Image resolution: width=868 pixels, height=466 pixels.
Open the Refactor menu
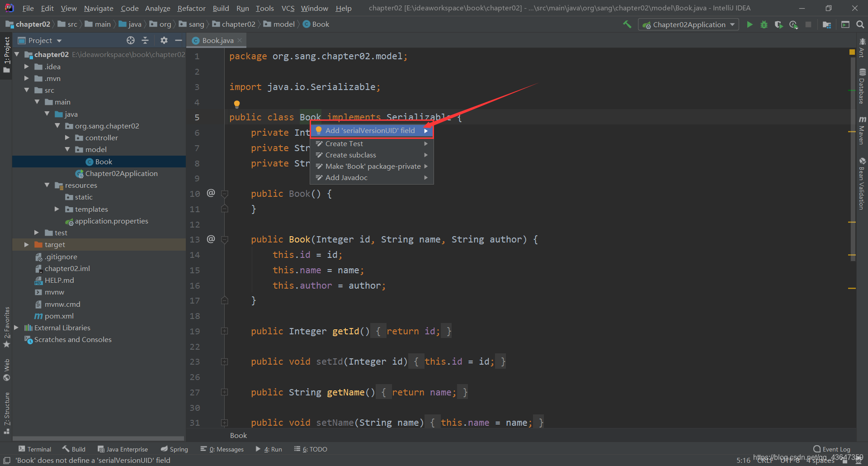coord(191,8)
